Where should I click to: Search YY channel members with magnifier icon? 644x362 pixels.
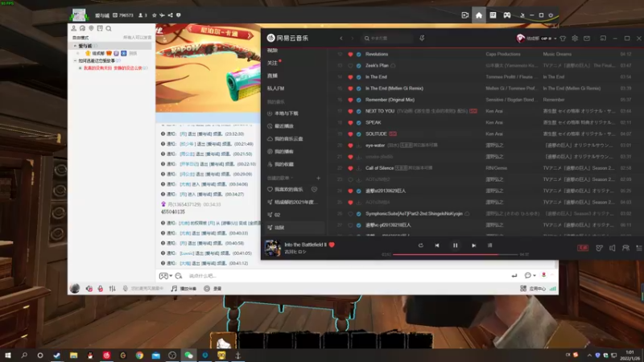pyautogui.click(x=109, y=28)
